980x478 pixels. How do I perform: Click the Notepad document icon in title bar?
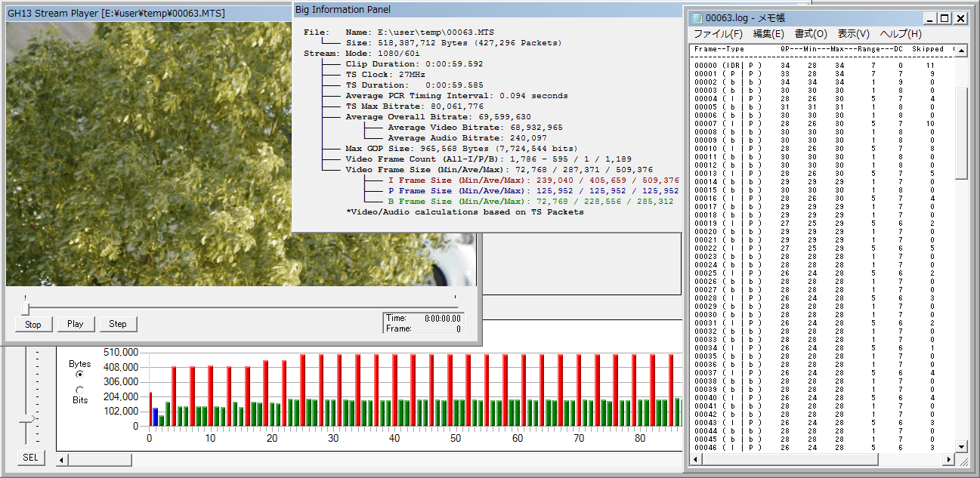click(698, 18)
